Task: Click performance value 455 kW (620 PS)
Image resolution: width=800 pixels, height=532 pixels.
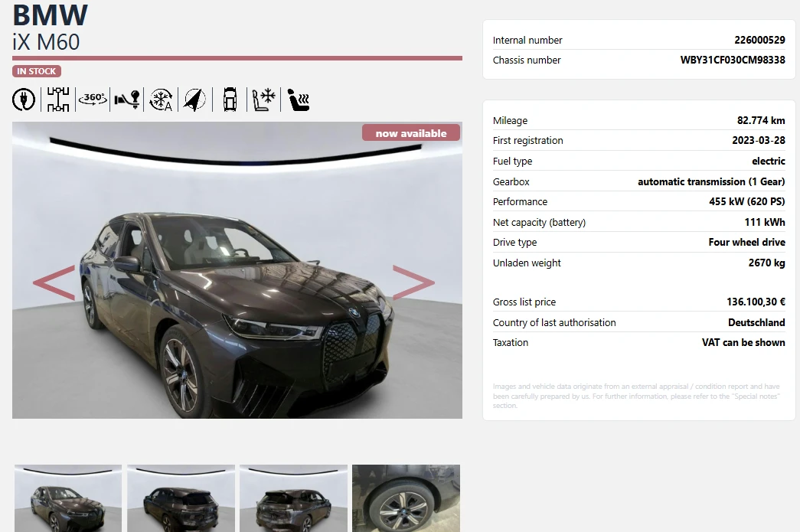Action: [747, 201]
